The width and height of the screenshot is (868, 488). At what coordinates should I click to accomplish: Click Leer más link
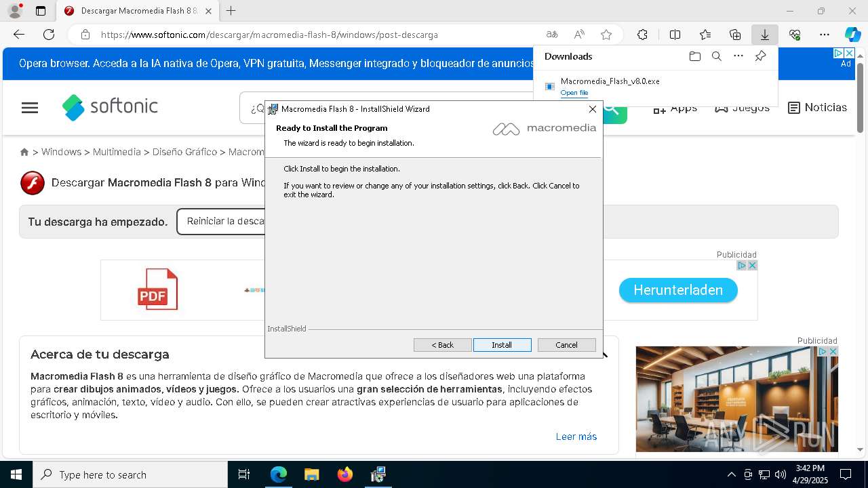[576, 436]
